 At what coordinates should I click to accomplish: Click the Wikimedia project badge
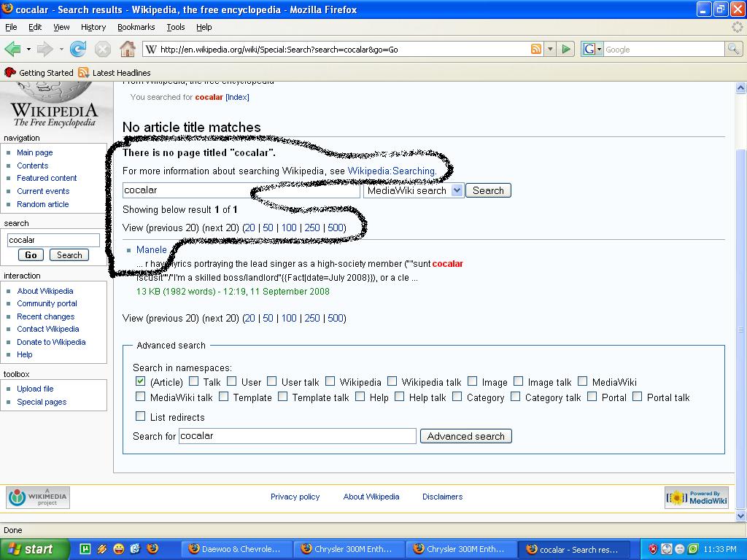(38, 497)
